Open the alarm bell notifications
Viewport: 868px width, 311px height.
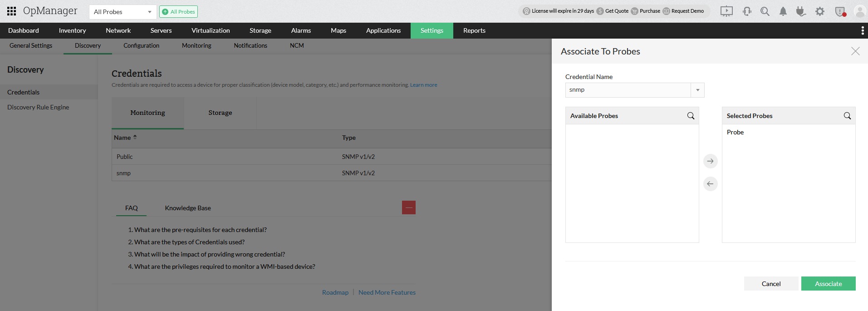click(783, 11)
